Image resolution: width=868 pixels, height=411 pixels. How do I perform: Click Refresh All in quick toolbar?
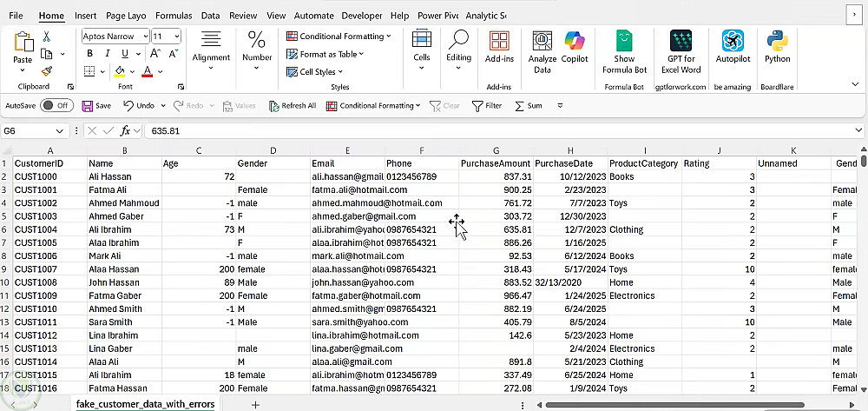click(x=293, y=105)
